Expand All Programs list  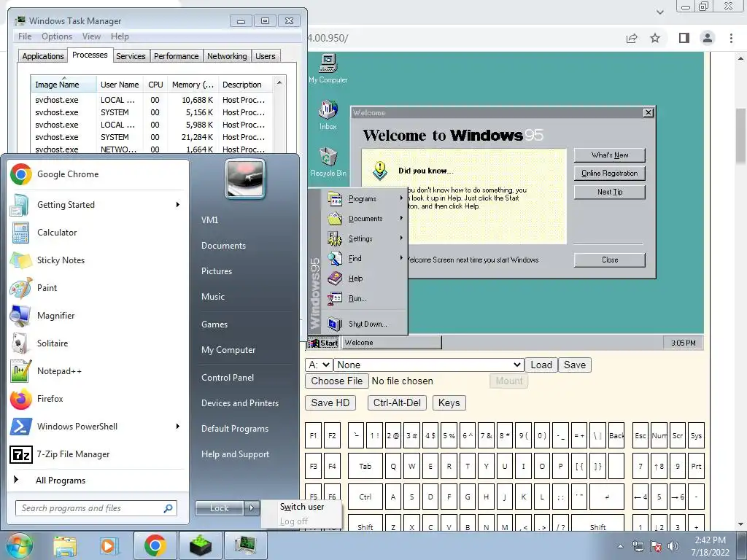pyautogui.click(x=61, y=481)
